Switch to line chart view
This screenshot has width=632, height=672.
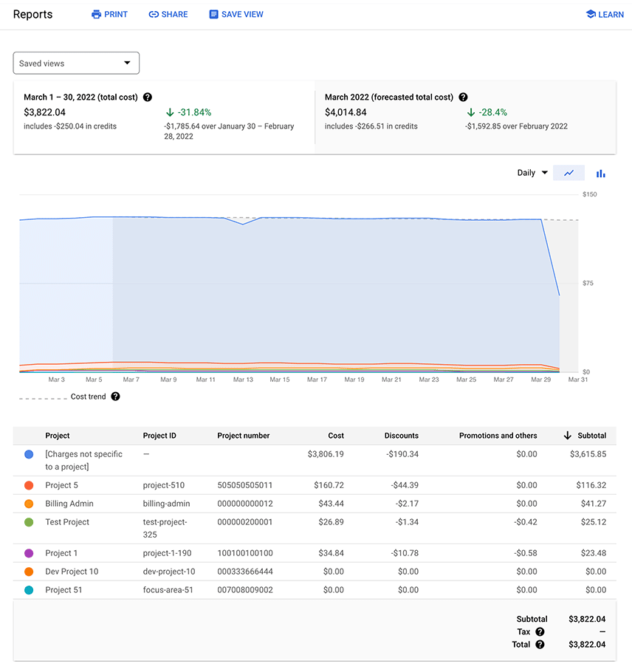click(x=569, y=173)
